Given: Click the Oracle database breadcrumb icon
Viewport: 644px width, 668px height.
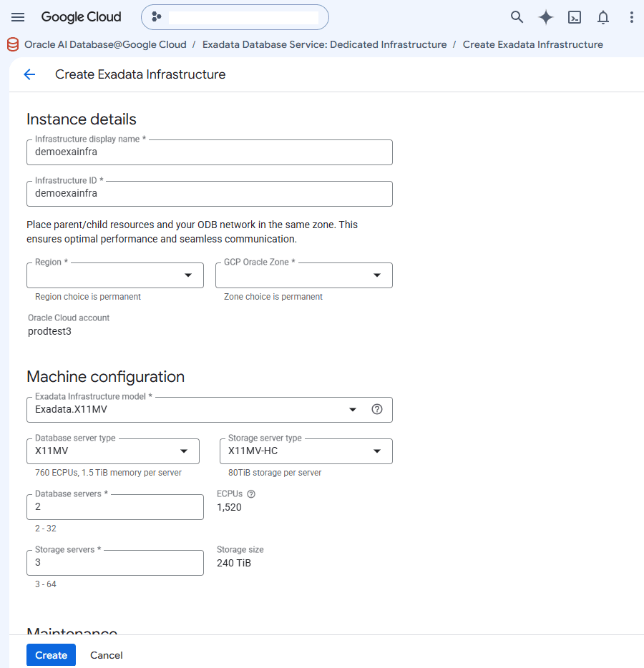Looking at the screenshot, I should (x=13, y=44).
